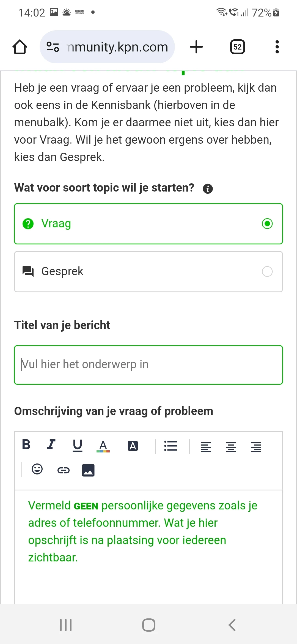Viewport: 297px width, 644px height.
Task: Insert an image into the message
Action: [x=88, y=470]
